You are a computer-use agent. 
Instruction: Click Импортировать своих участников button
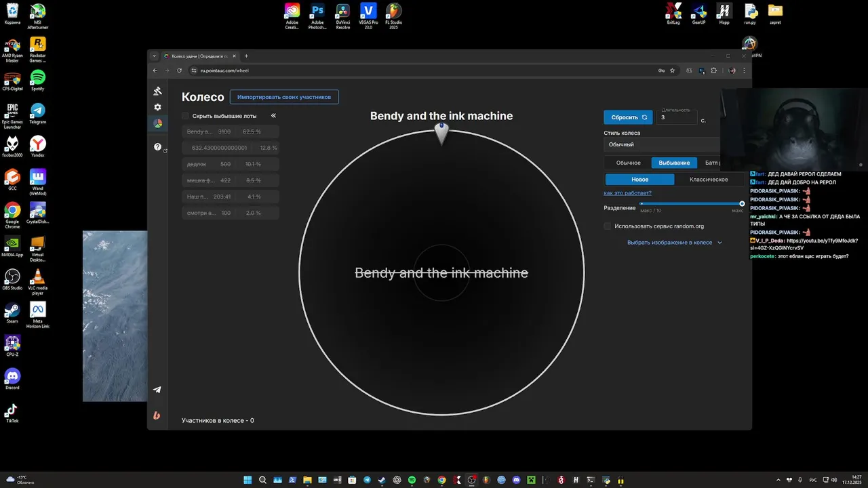pyautogui.click(x=284, y=97)
